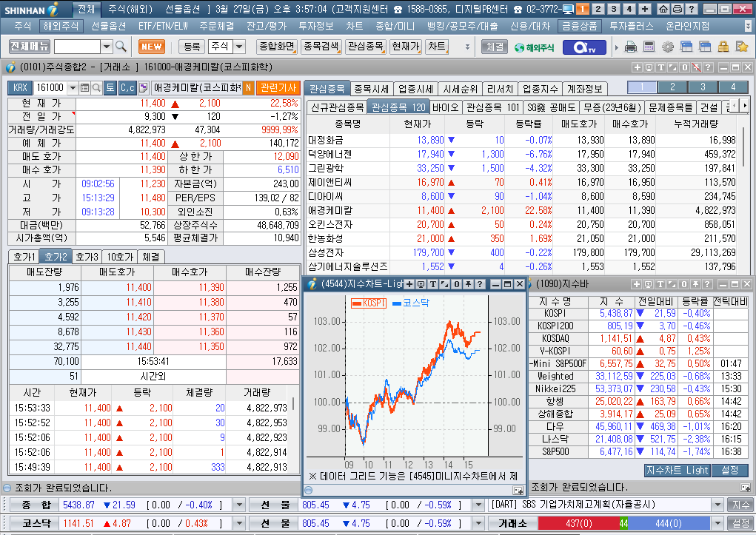Switch to virtual screen 2 in title bar
Screen dimensions: 756x535
point(598,9)
